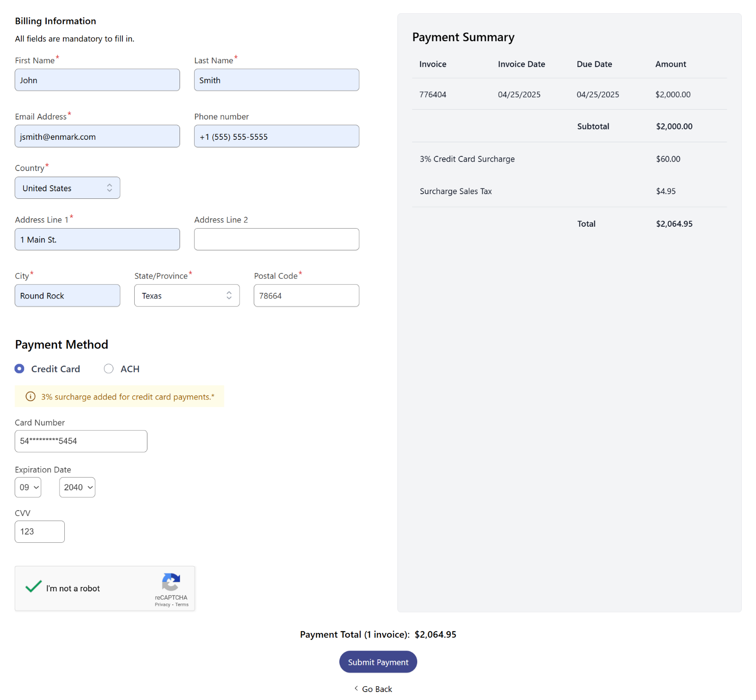This screenshot has height=700, width=756.
Task: Select the Credit Card payment method
Action: [19, 368]
